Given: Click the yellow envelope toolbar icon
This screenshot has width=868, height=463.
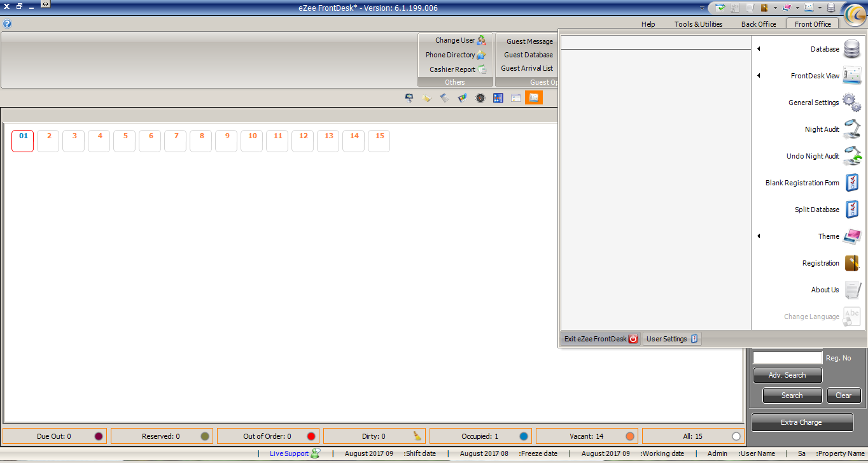Looking at the screenshot, I should click(x=427, y=97).
